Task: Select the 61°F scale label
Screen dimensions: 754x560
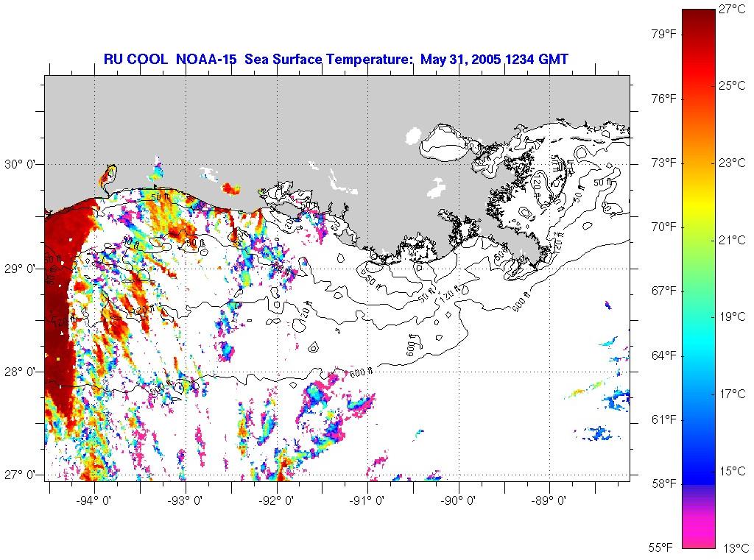Action: (x=664, y=419)
